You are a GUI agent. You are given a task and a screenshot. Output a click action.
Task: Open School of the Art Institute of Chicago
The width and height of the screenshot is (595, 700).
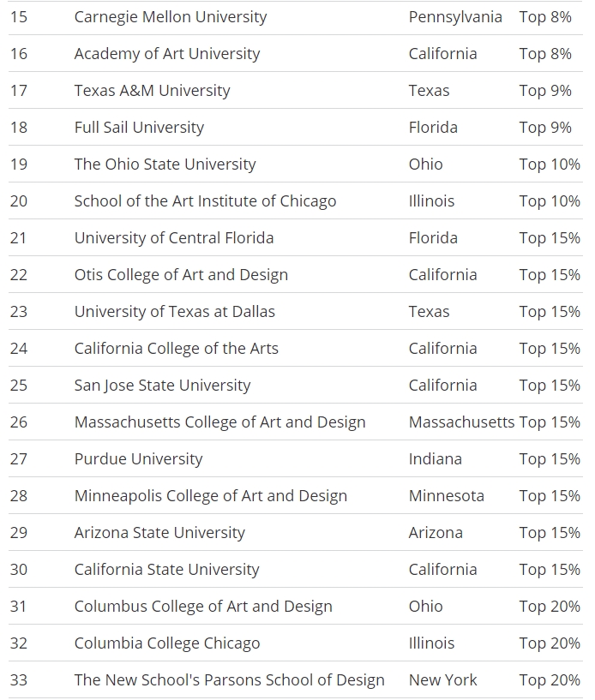pos(205,200)
